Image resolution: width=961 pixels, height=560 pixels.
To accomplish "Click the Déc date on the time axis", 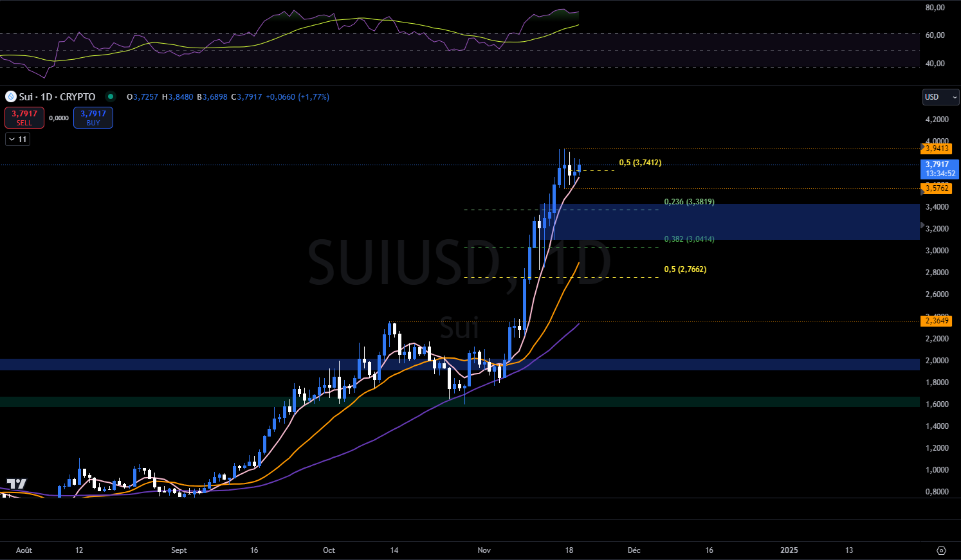I will coord(634,550).
